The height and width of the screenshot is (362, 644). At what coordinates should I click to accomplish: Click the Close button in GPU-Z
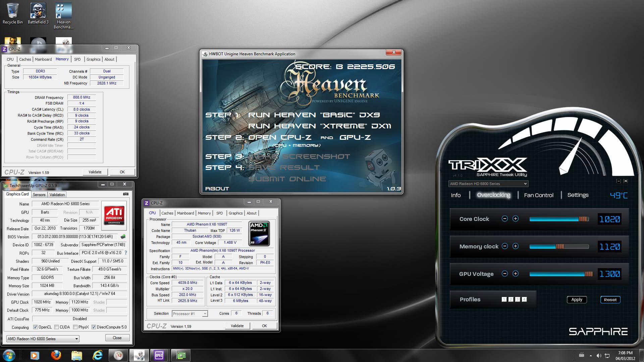tap(117, 338)
